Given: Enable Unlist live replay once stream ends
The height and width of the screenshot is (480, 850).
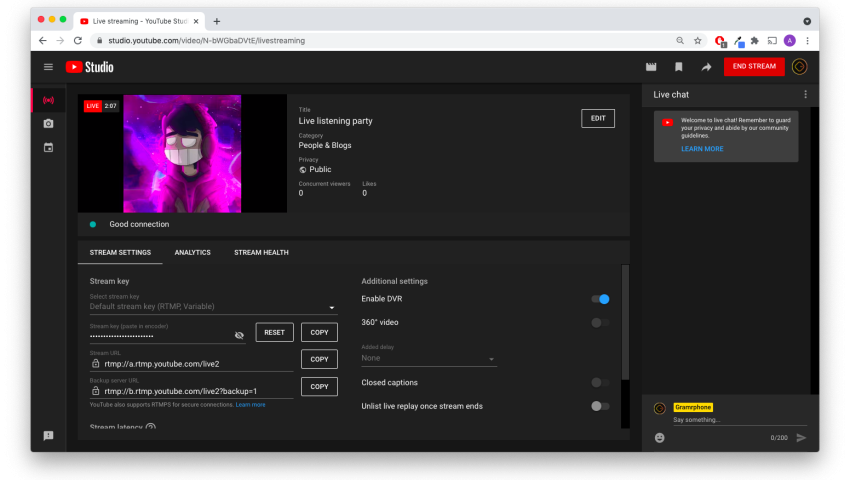Looking at the screenshot, I should tap(600, 406).
